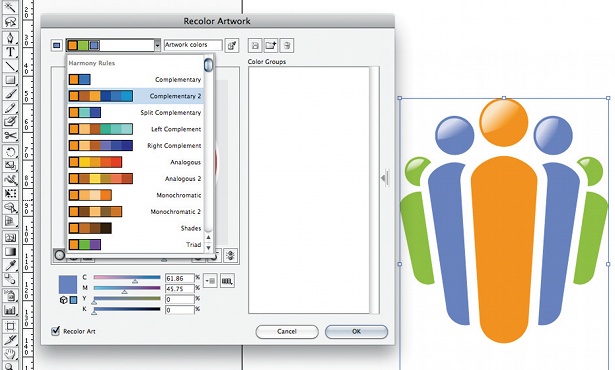Click the Delete Color Group trash icon

[x=287, y=46]
